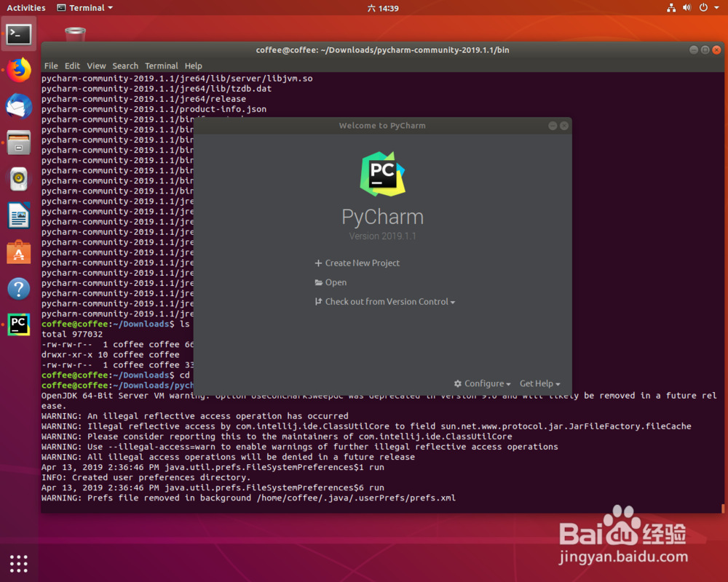Show applications grid at dock bottom
Screen dimensions: 728x582
(19, 563)
